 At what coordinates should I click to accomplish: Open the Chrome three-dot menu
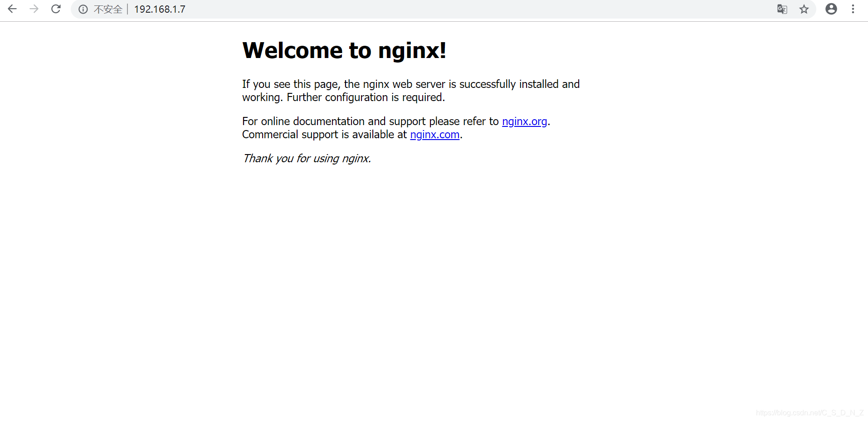pos(853,9)
